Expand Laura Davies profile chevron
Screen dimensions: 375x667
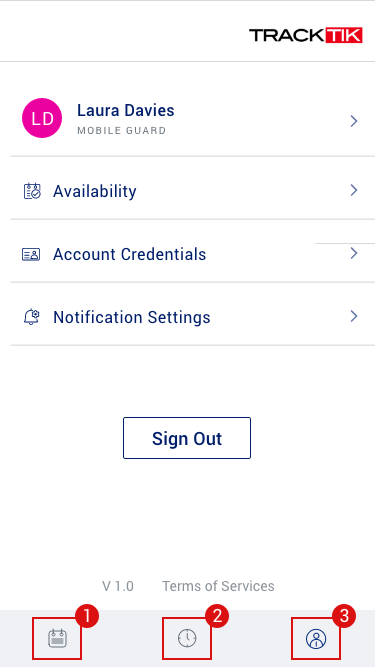pyautogui.click(x=354, y=121)
